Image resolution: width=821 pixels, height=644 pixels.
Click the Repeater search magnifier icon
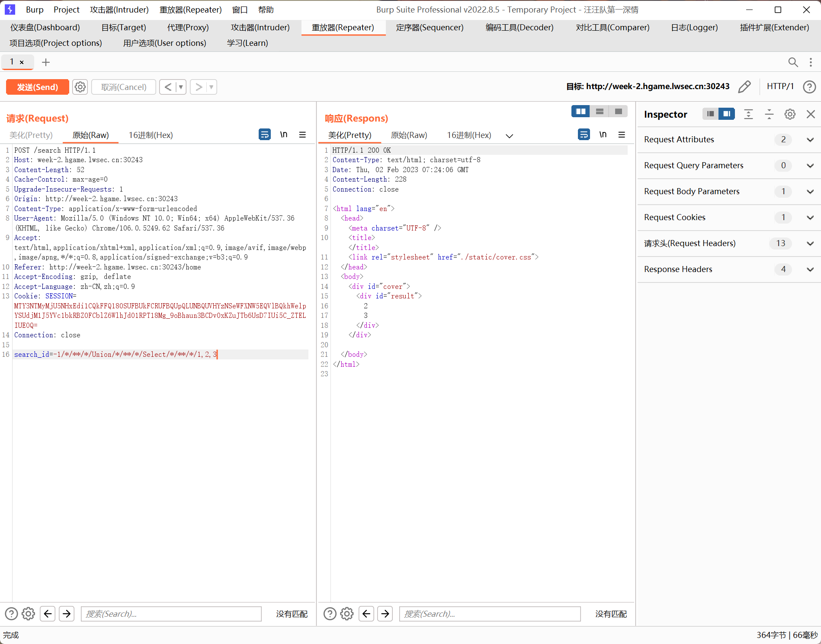793,62
